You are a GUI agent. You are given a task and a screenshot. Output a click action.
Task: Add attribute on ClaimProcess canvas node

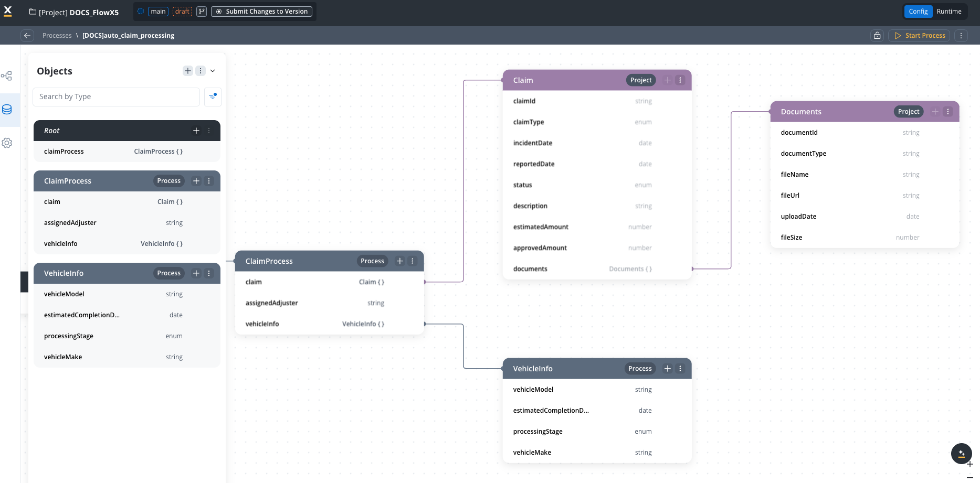(x=400, y=261)
